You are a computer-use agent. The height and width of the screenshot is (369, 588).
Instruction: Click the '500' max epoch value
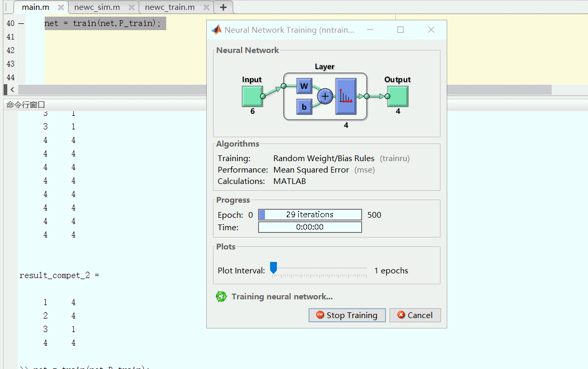pyautogui.click(x=374, y=215)
